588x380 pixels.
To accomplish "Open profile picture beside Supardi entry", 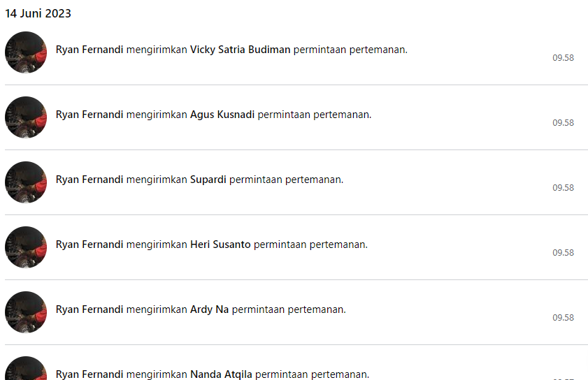I will click(26, 182).
